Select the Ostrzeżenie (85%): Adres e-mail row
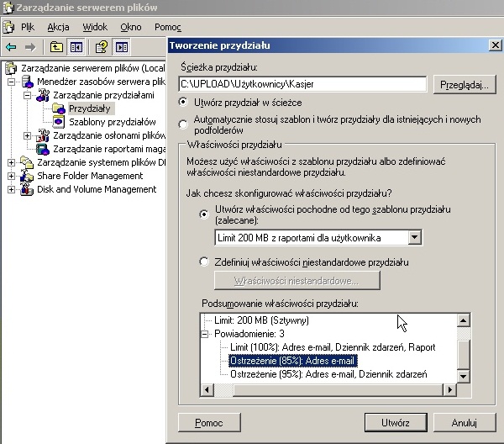This screenshot has height=444, width=504. click(x=292, y=361)
